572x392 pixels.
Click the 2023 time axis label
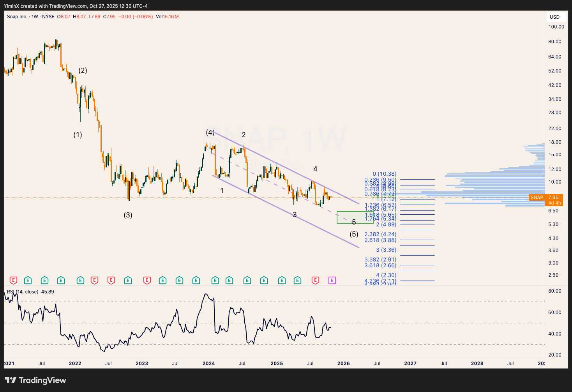coord(142,364)
